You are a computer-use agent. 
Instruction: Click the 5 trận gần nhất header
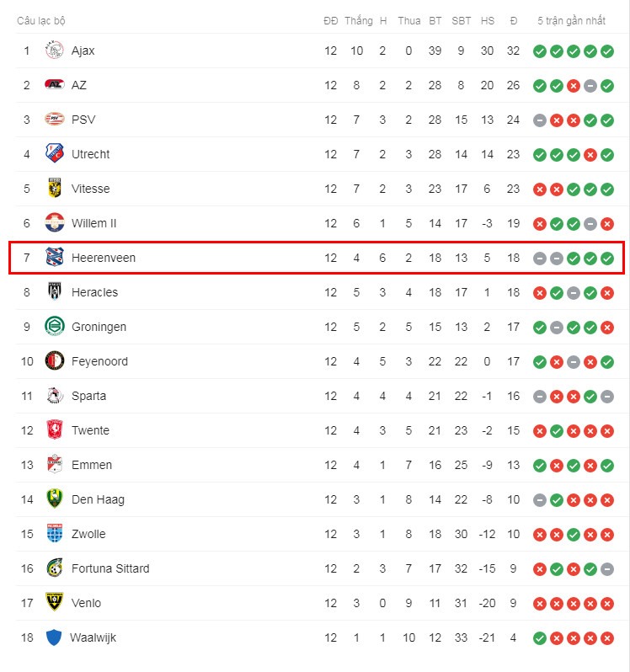571,20
